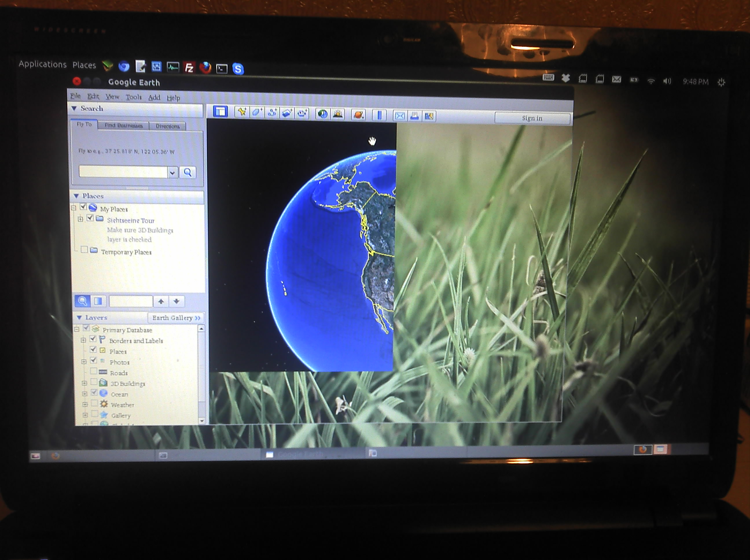This screenshot has width=750, height=560.
Task: Open the Fly To search history dropdown
Action: (172, 173)
